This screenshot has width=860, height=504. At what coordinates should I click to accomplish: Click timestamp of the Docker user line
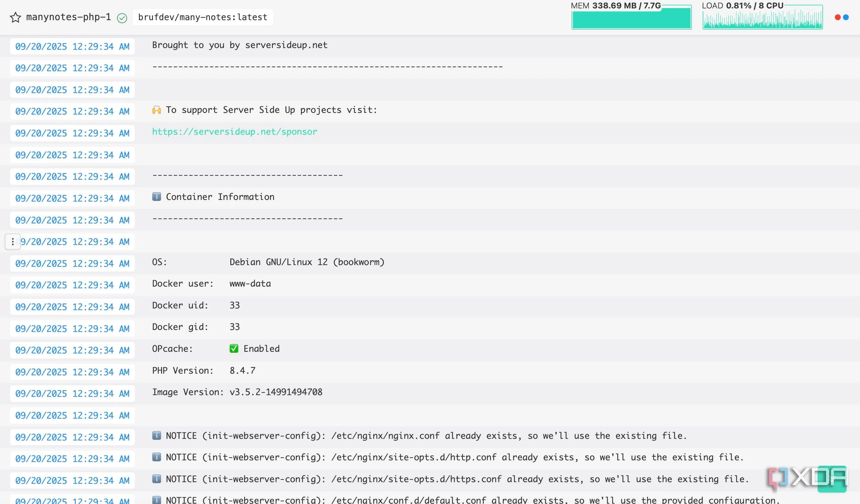pos(72,285)
